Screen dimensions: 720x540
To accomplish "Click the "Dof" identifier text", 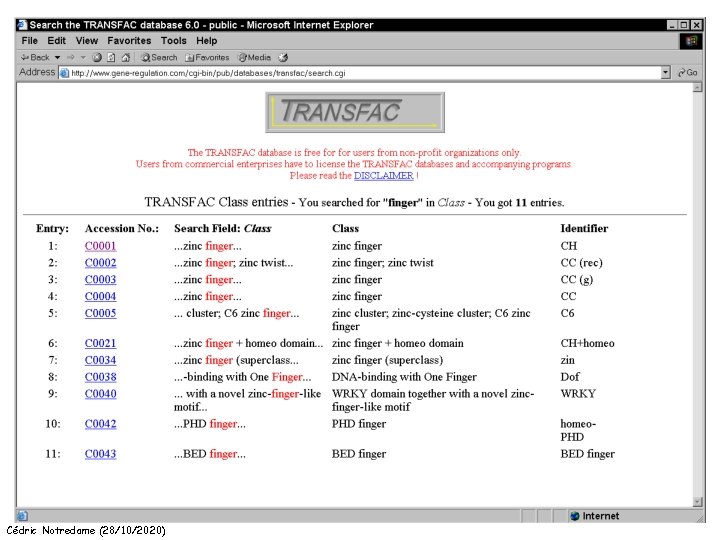I will tap(570, 377).
